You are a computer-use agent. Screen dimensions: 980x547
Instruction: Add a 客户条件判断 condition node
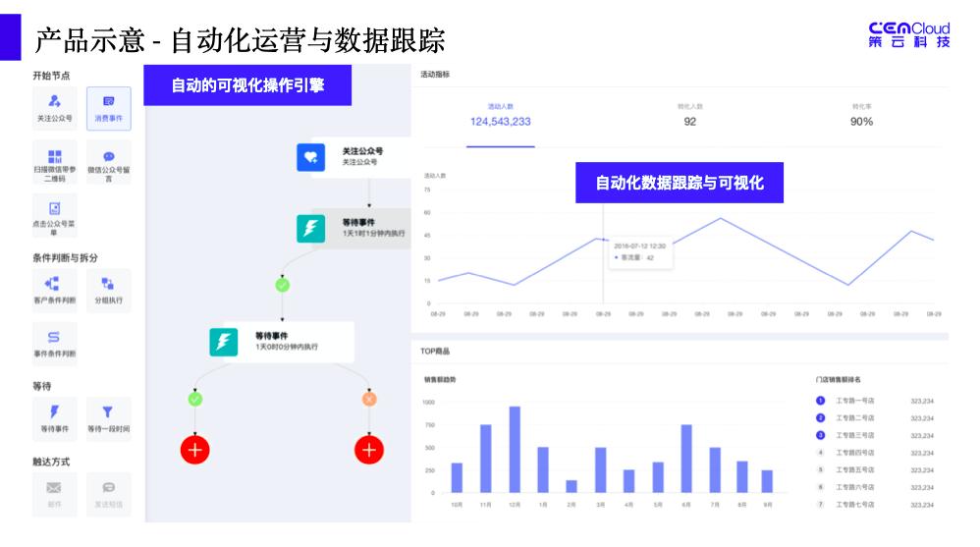click(x=54, y=291)
